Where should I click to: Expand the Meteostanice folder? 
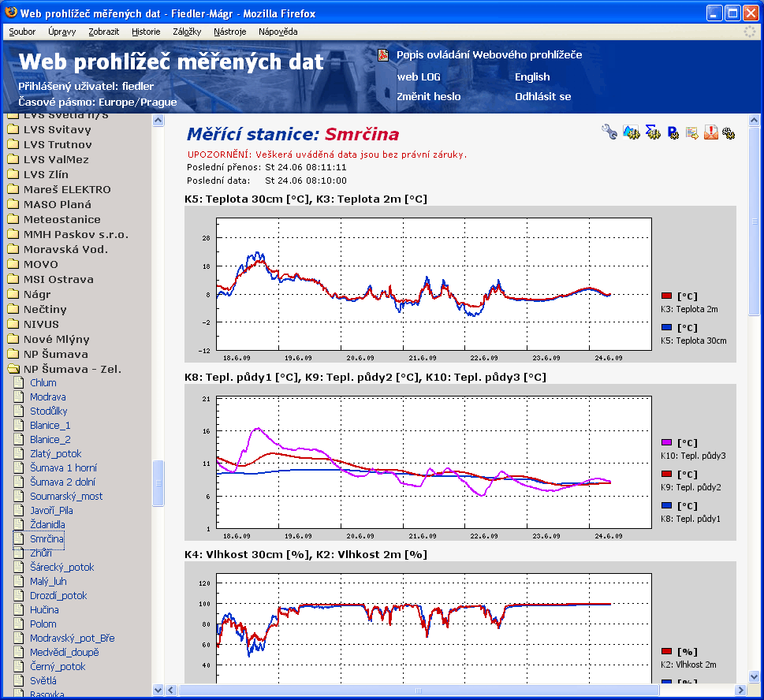pyautogui.click(x=13, y=219)
